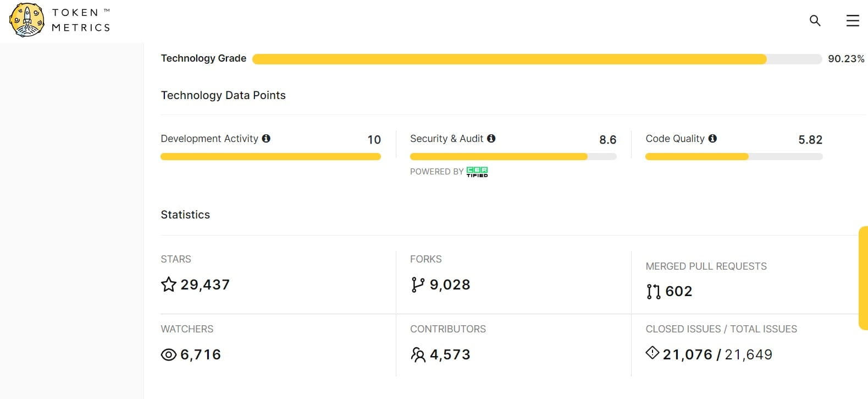The image size is (868, 399).
Task: Click the Technology Data Points heading
Action: 223,95
